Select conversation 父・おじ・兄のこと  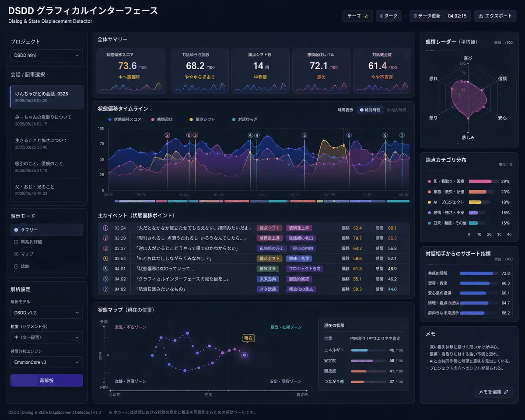click(46, 190)
